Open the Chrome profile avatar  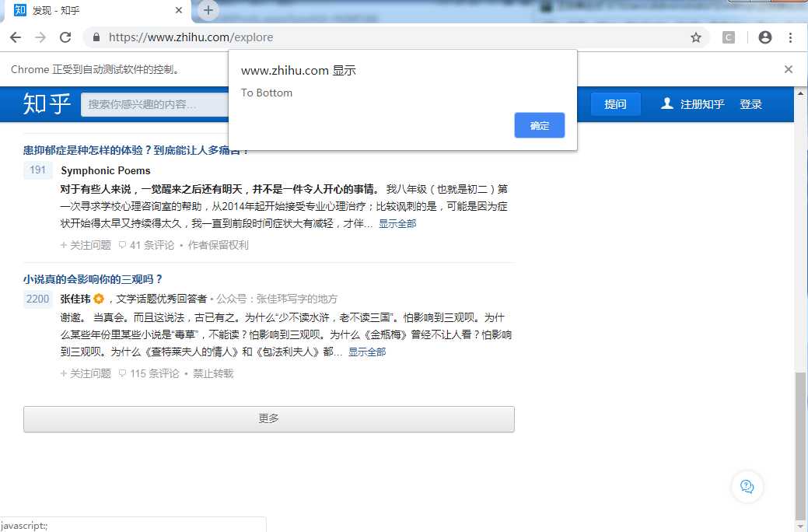764,37
